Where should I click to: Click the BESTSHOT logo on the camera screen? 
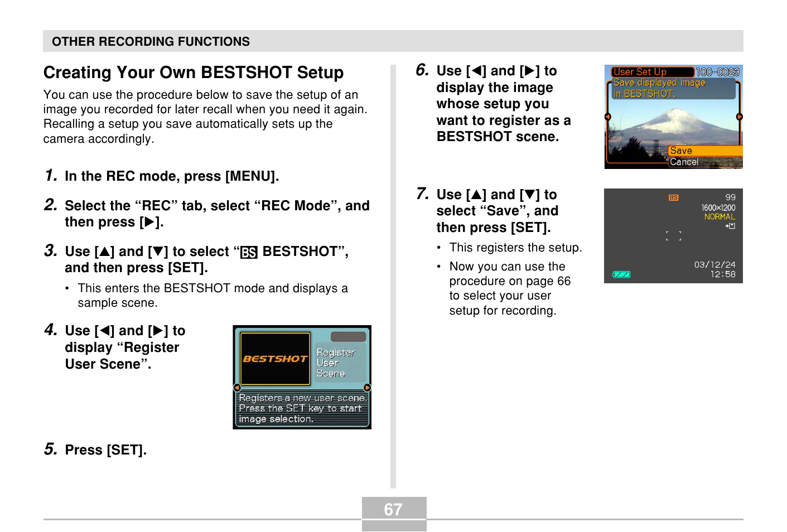(275, 359)
